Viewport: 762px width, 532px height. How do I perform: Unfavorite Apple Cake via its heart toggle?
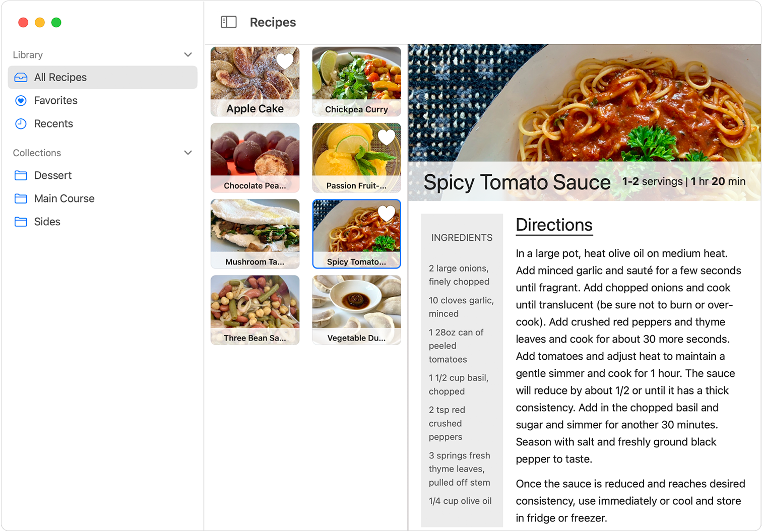click(285, 61)
